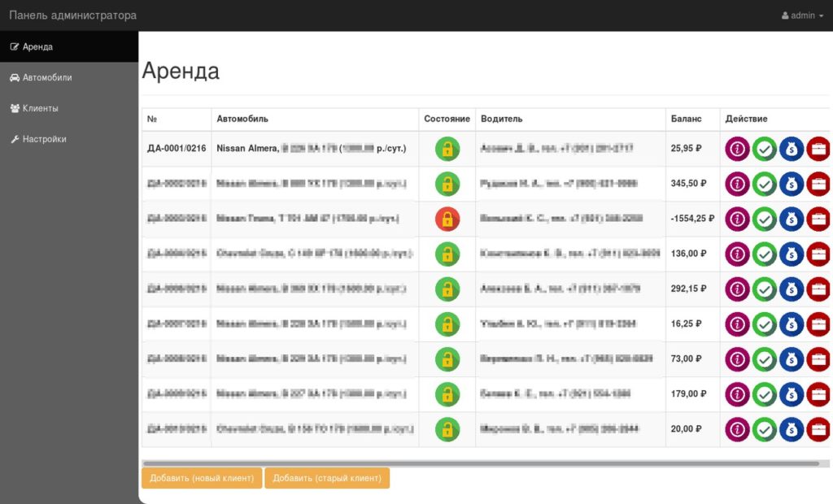Click green lock in the 136,00 ₽ row
833x504 pixels.
pyautogui.click(x=447, y=254)
